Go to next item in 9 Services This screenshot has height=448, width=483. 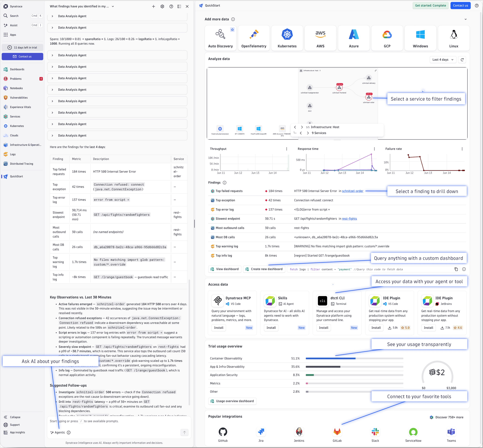pyautogui.click(x=308, y=133)
